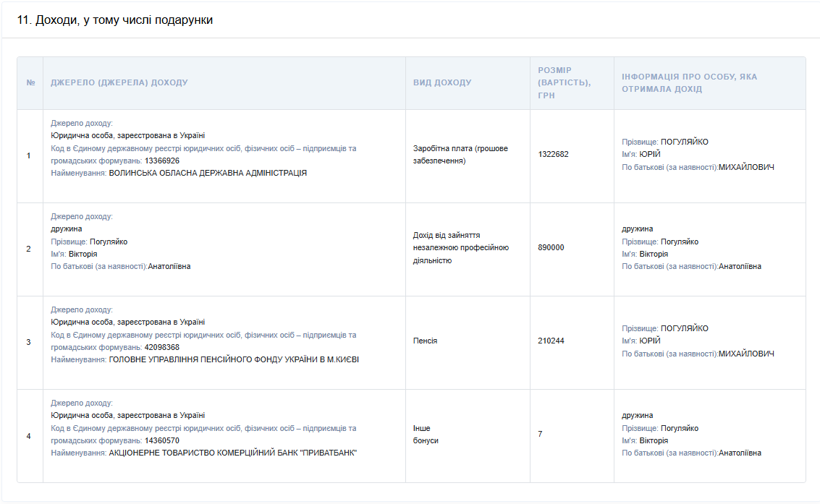Viewport: 820px width, 504px height.
Task: Select the amount 890000
Action: pyautogui.click(x=551, y=248)
